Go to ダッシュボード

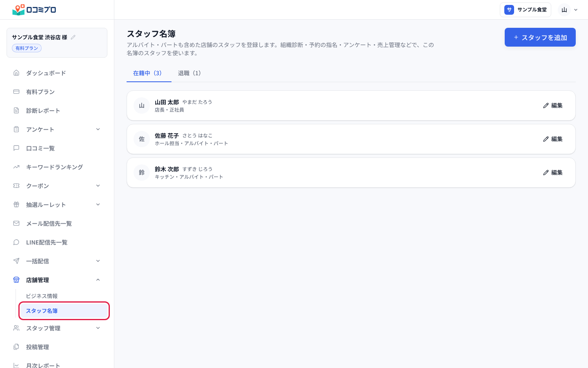coord(57,73)
